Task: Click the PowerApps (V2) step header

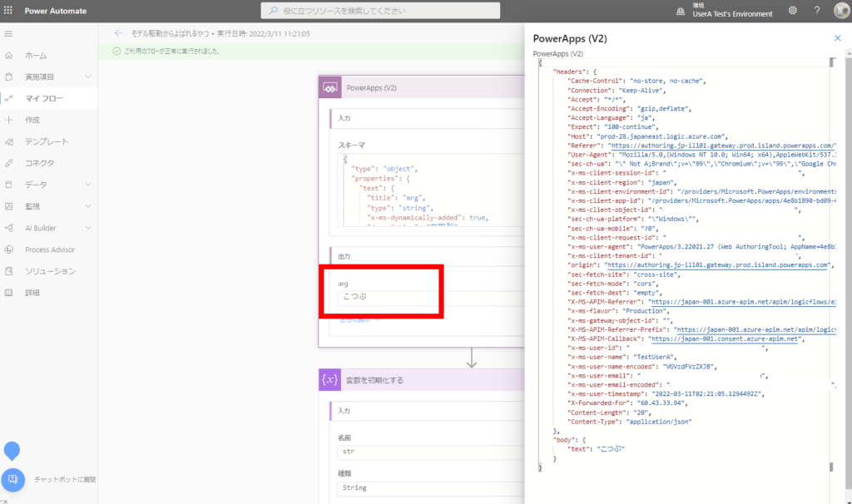Action: (x=422, y=87)
